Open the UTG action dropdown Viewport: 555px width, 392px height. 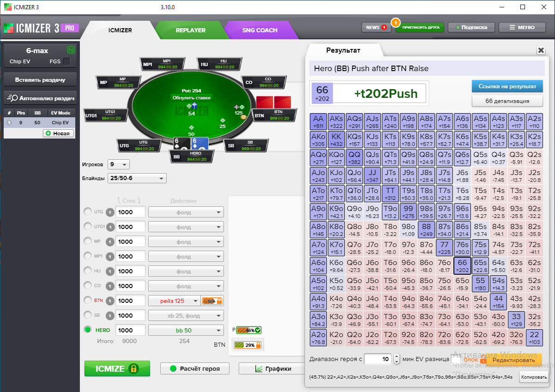186,212
